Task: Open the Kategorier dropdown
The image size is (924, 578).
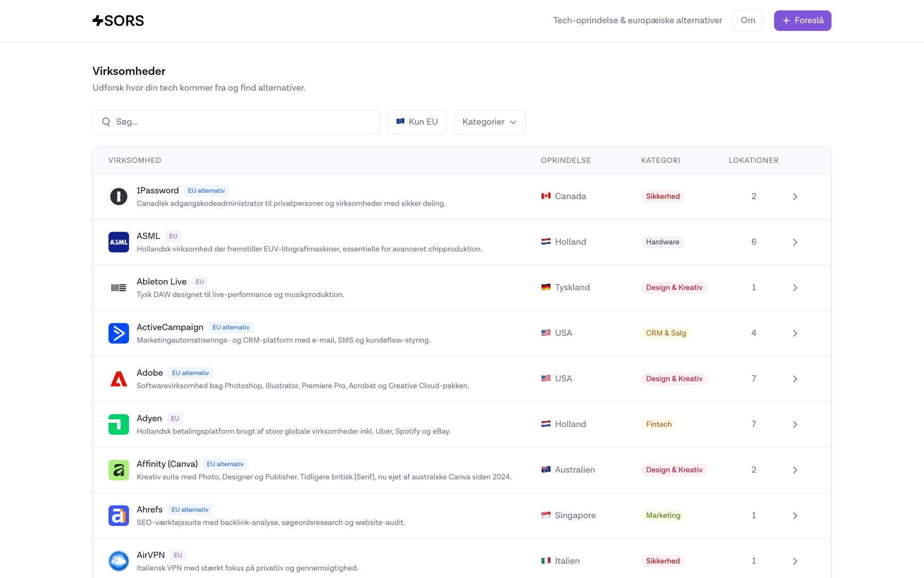Action: click(x=490, y=122)
